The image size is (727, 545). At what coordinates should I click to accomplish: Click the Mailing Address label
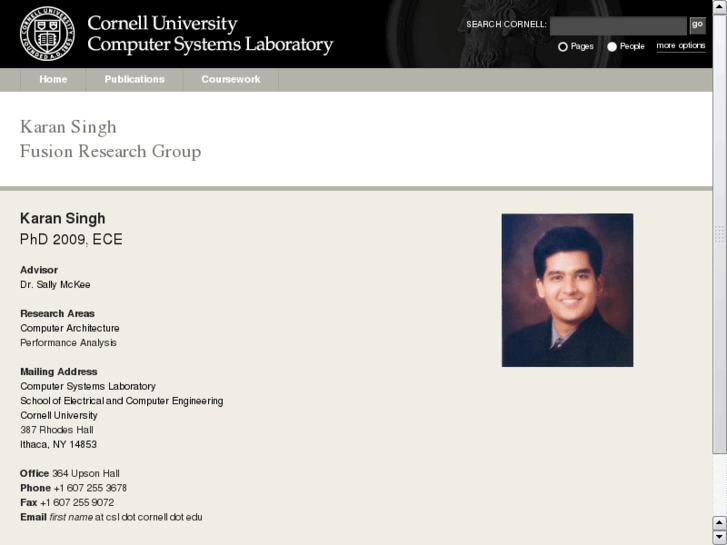pos(58,372)
